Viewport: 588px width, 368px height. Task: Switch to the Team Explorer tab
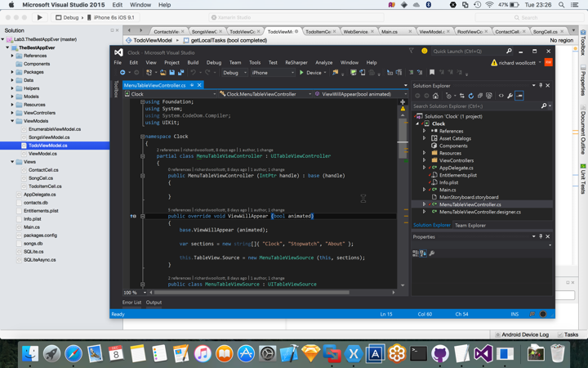coord(470,226)
